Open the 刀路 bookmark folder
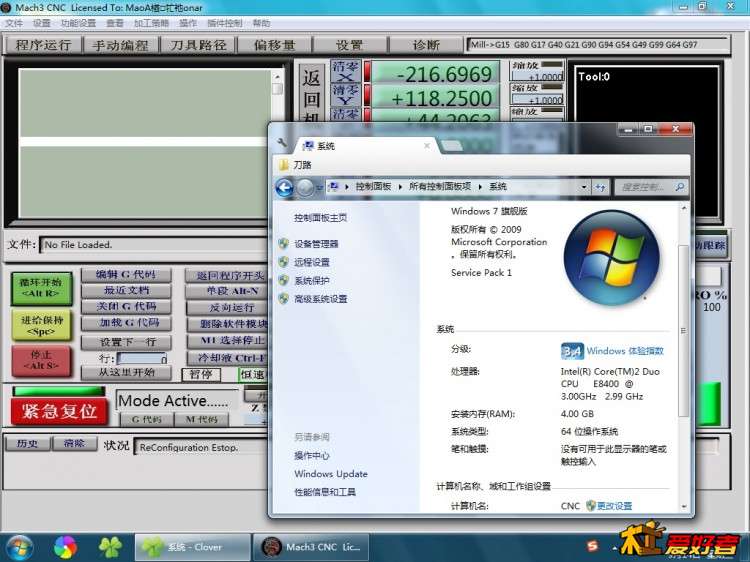This screenshot has width=750, height=562. pos(295,165)
